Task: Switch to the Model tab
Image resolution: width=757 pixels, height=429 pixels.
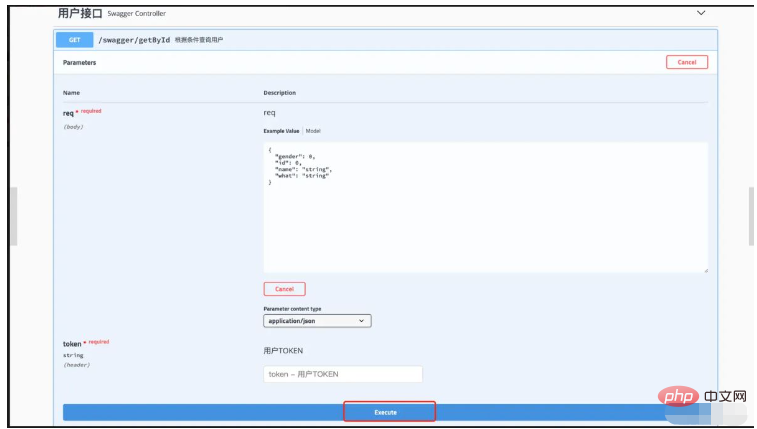Action: [x=313, y=131]
